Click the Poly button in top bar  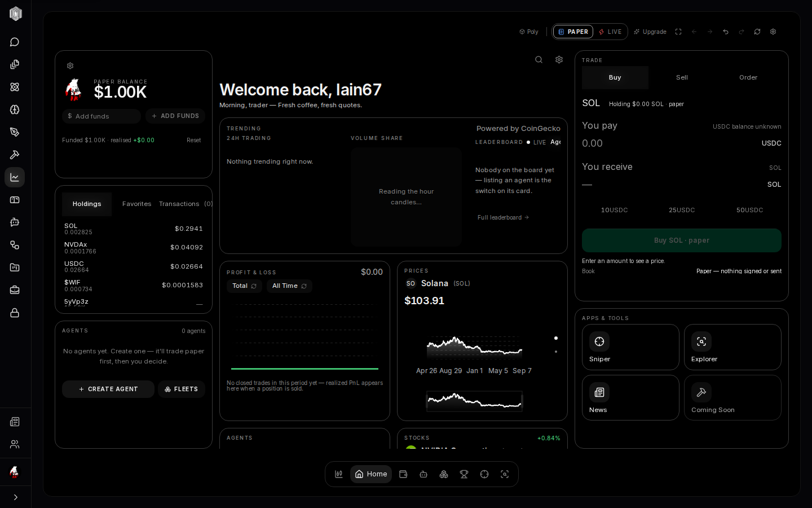(x=529, y=32)
